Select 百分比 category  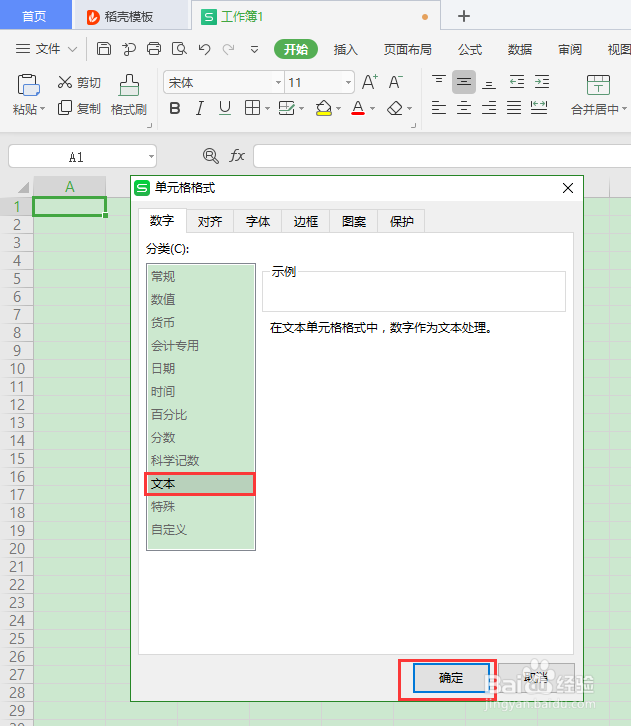(200, 414)
